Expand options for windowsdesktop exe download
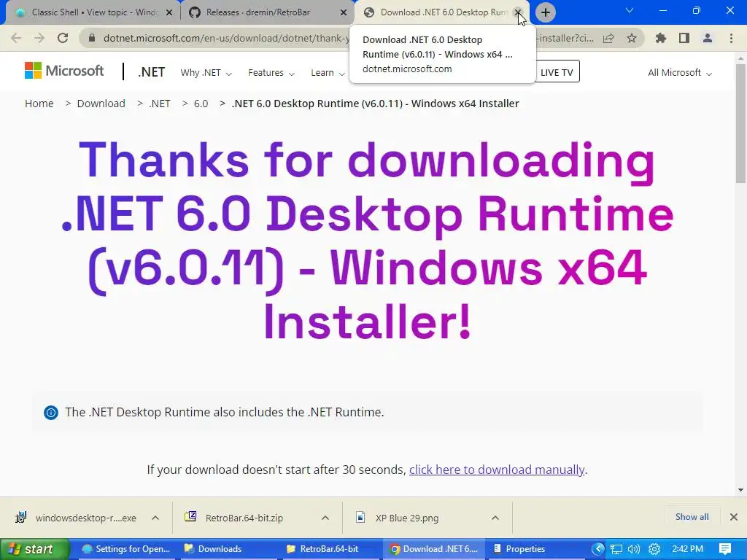The height and width of the screenshot is (560, 747). click(155, 518)
